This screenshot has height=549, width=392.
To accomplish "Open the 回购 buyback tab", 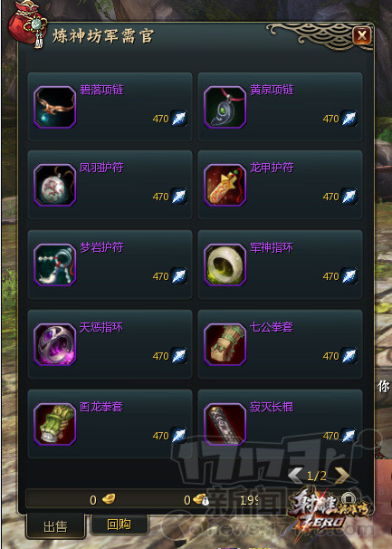I will (120, 525).
